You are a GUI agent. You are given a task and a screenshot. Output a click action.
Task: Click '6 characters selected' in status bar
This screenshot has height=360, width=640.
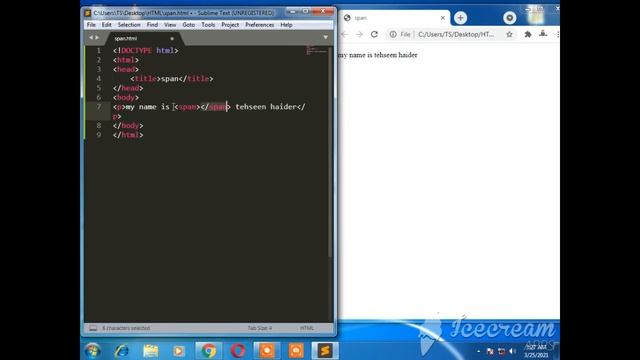(126, 328)
